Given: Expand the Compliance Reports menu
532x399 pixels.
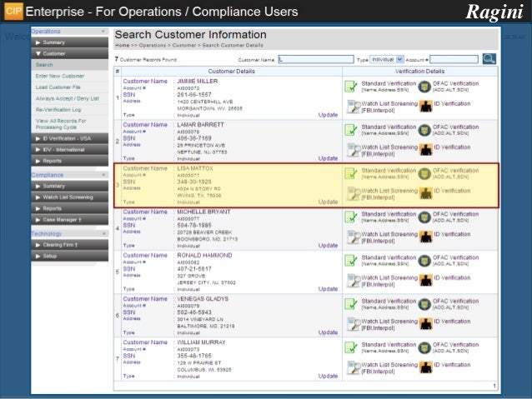Looking at the screenshot, I should pyautogui.click(x=69, y=208).
